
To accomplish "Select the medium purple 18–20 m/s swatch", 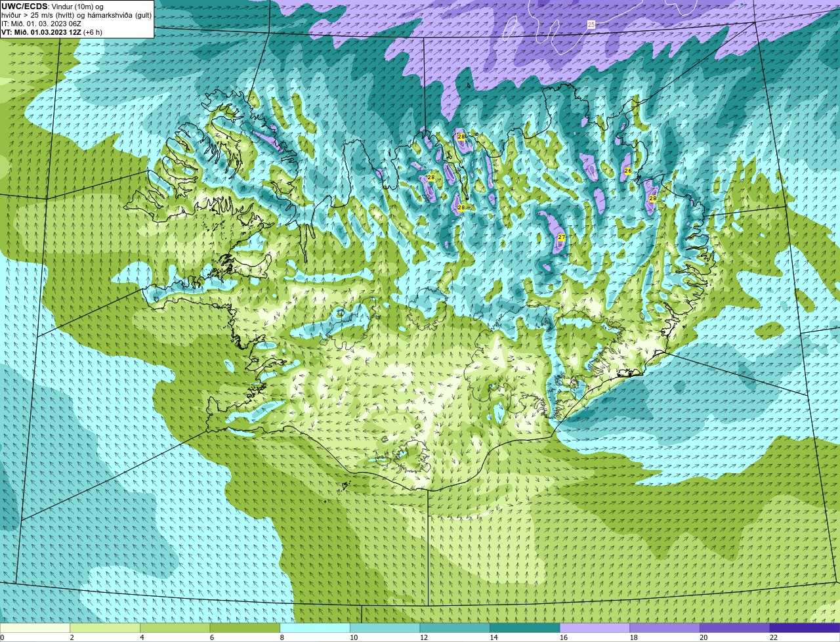I will click(665, 628).
